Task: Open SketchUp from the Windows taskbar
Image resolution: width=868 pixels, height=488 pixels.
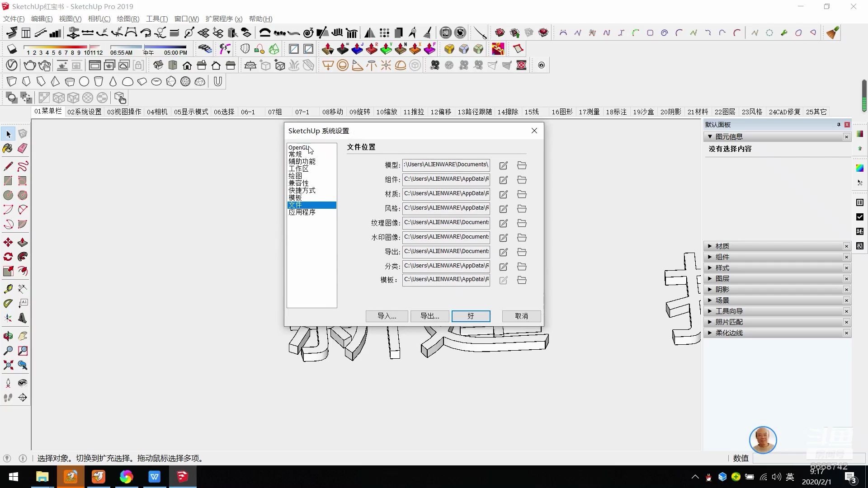Action: pos(182,477)
